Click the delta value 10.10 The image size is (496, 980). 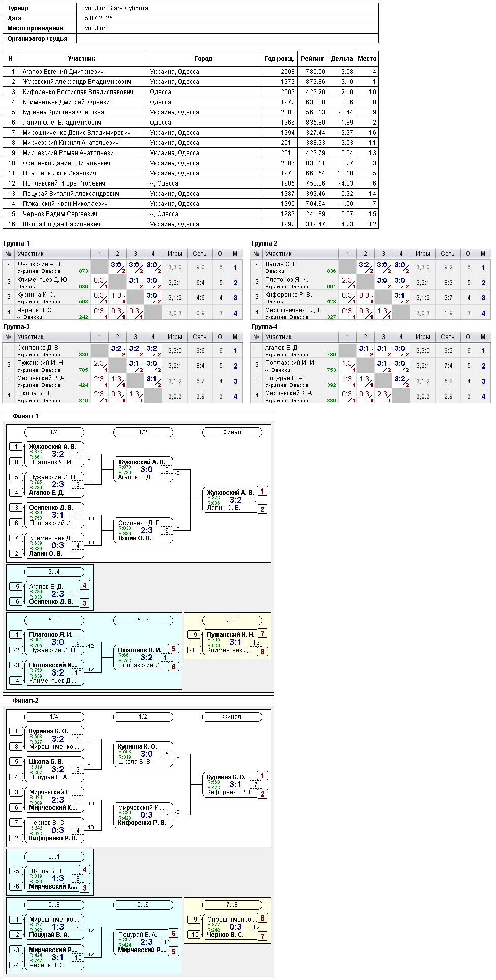[345, 173]
